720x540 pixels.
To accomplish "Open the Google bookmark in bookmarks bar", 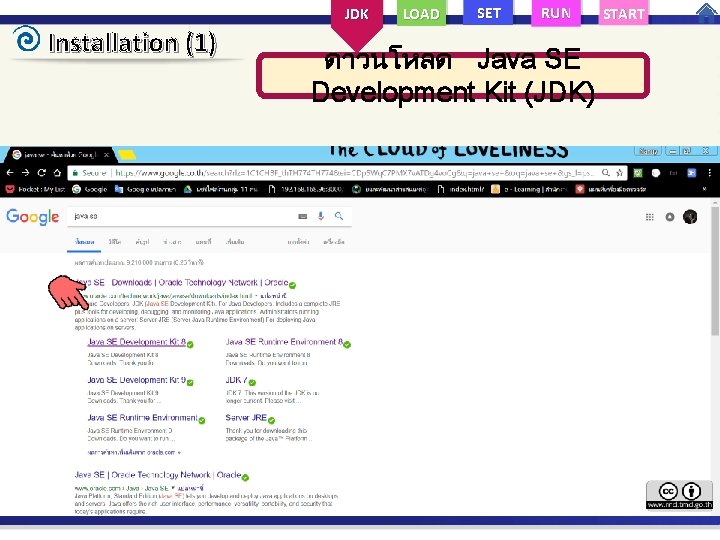I will click(x=90, y=189).
